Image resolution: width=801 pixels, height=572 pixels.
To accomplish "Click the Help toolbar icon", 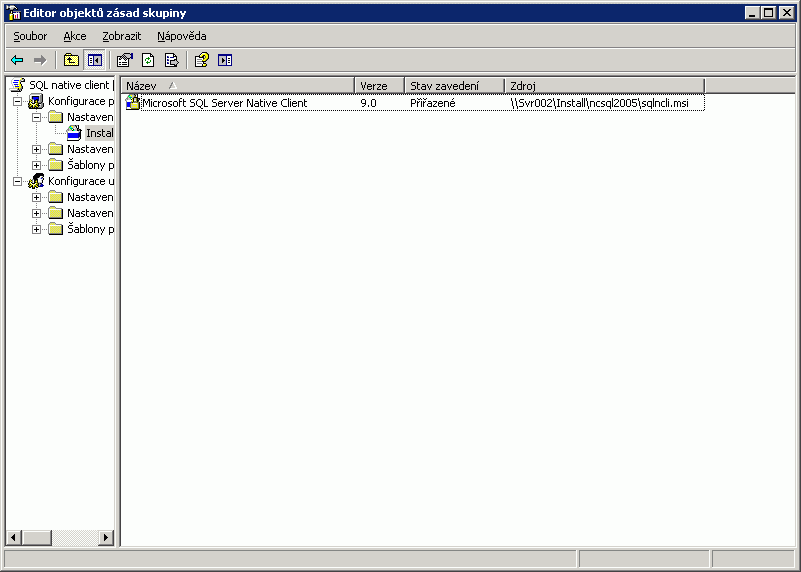I will (x=202, y=60).
